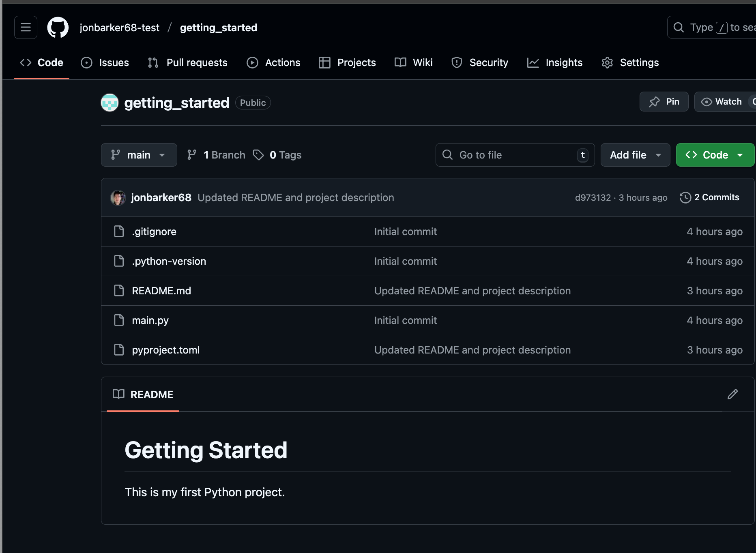Expand the main branch selector dropdown

coord(139,155)
